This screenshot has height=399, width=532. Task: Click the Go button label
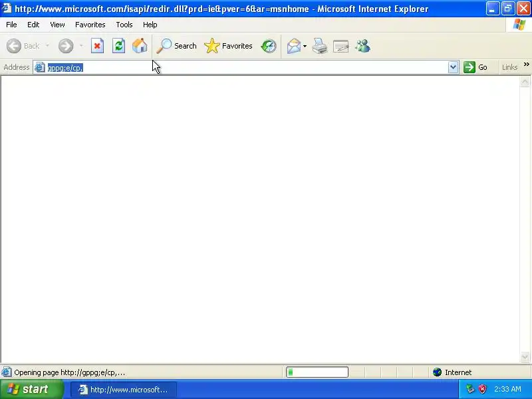pyautogui.click(x=483, y=67)
